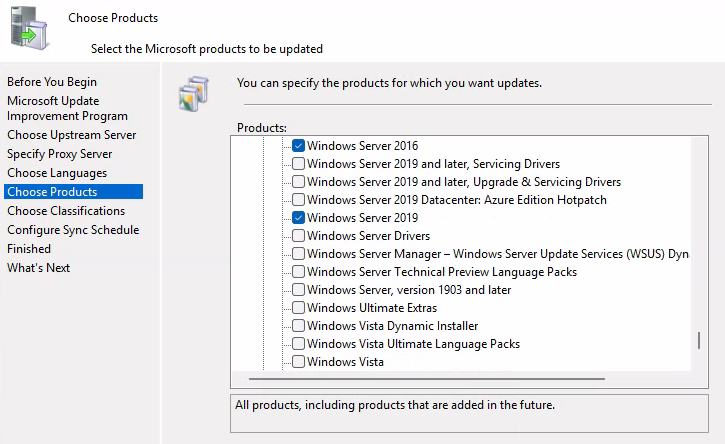Click the 'Choose Products' header title
The height and width of the screenshot is (444, 725).
coord(113,18)
